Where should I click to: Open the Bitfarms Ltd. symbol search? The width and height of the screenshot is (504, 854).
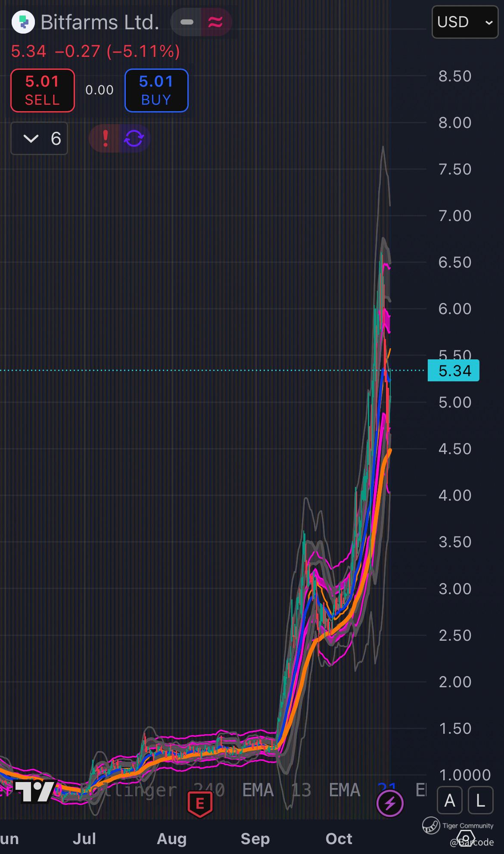100,22
